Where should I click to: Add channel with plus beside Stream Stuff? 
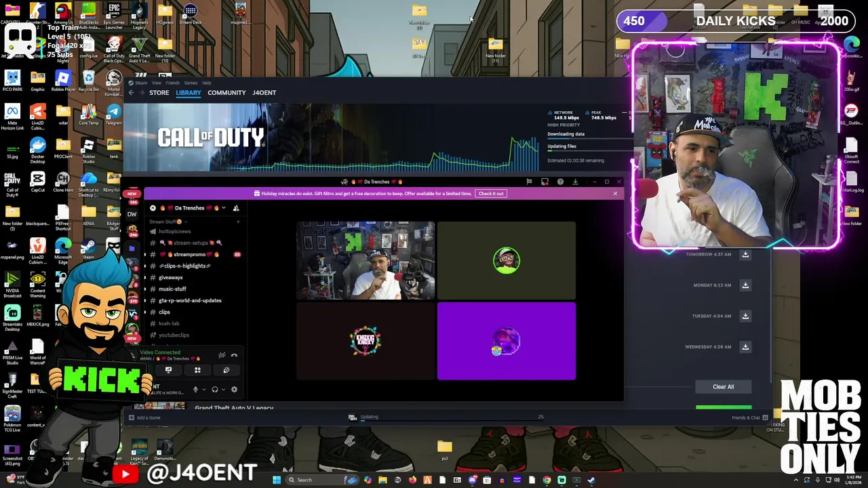[x=238, y=222]
